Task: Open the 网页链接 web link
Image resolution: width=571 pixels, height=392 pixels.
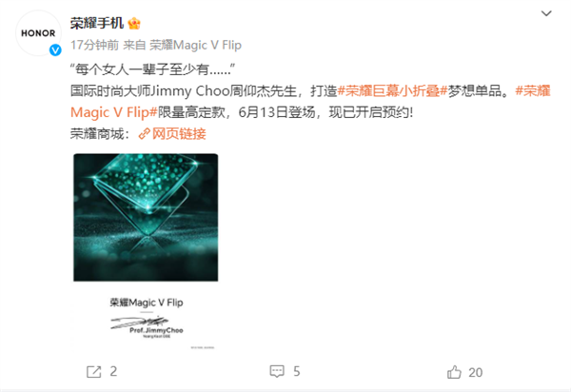Action: tap(179, 134)
